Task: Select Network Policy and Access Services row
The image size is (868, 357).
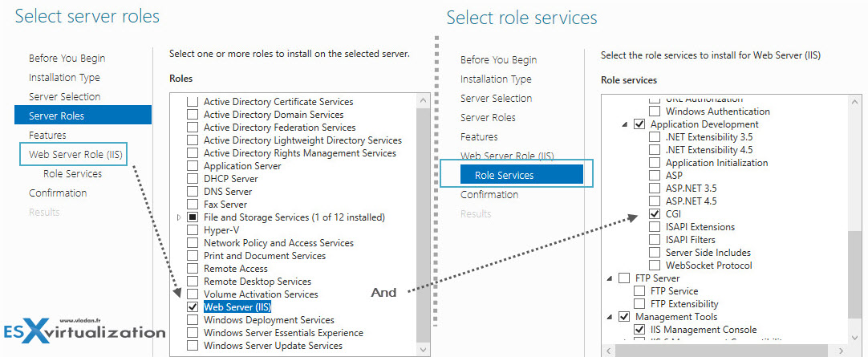Action: click(278, 243)
